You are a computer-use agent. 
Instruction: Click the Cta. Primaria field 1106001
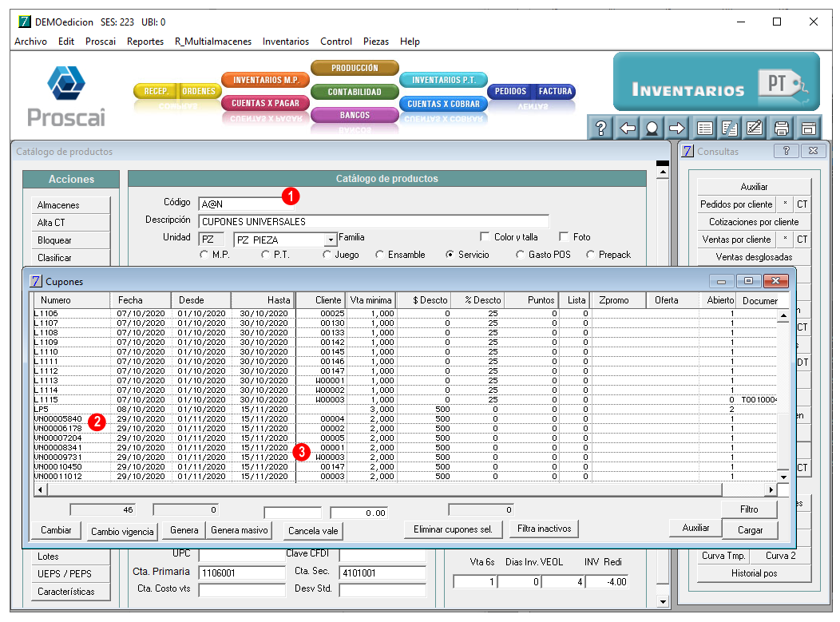click(x=242, y=572)
